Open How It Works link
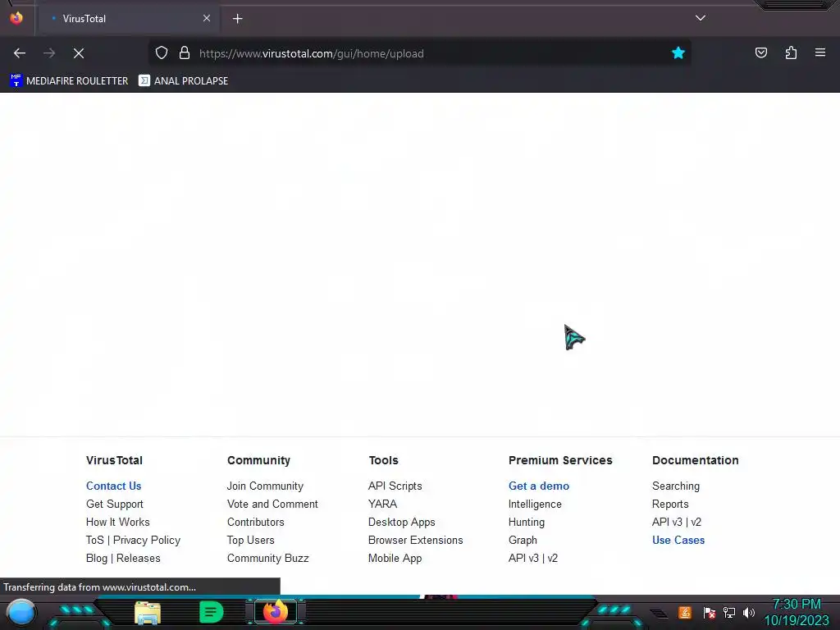This screenshot has height=630, width=840. [x=118, y=522]
